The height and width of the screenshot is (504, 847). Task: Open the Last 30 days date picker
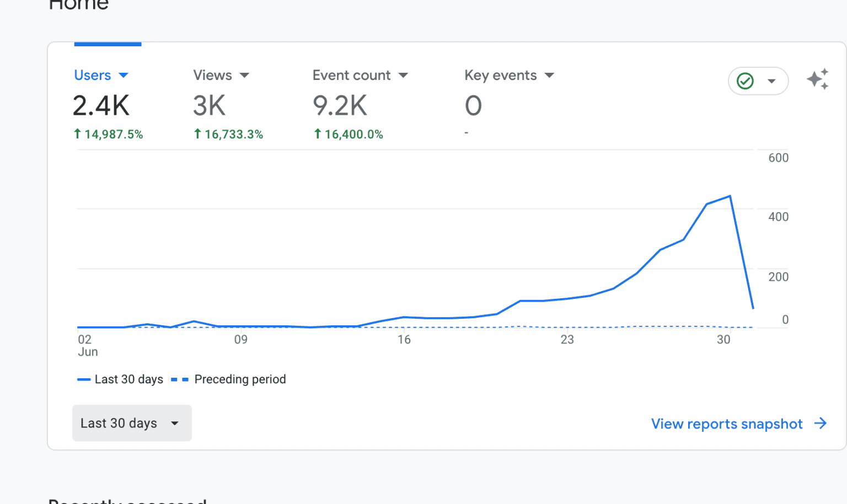click(131, 423)
